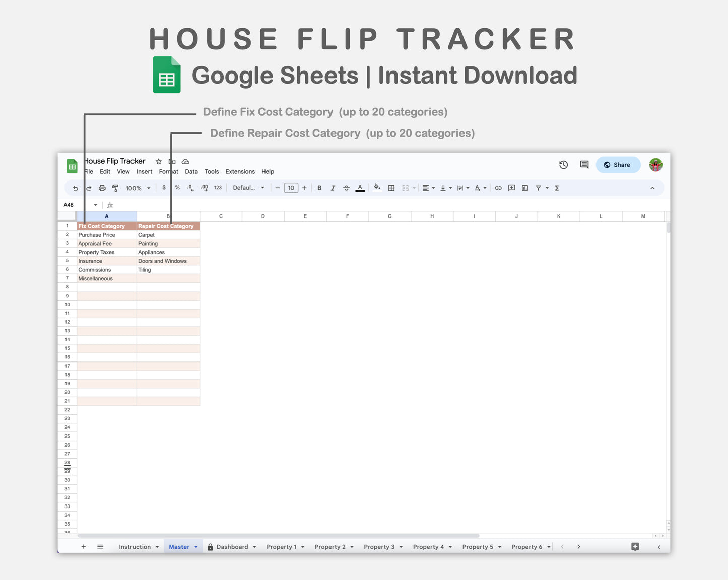The width and height of the screenshot is (728, 580).
Task: Click the Paint format tool
Action: point(115,188)
